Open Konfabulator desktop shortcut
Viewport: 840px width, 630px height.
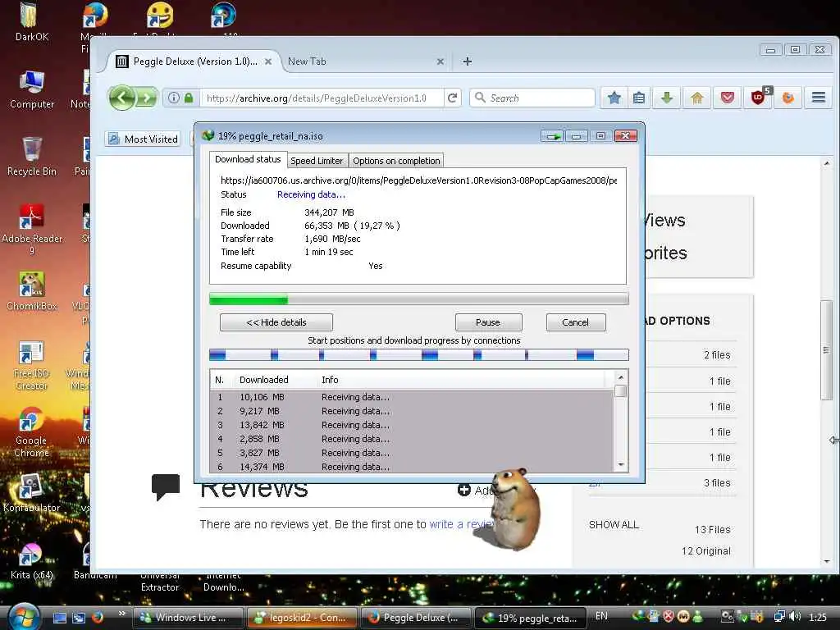[x=31, y=493]
